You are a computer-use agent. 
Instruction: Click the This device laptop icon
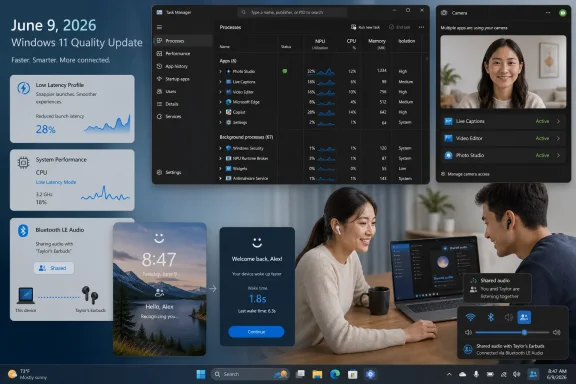[26, 295]
